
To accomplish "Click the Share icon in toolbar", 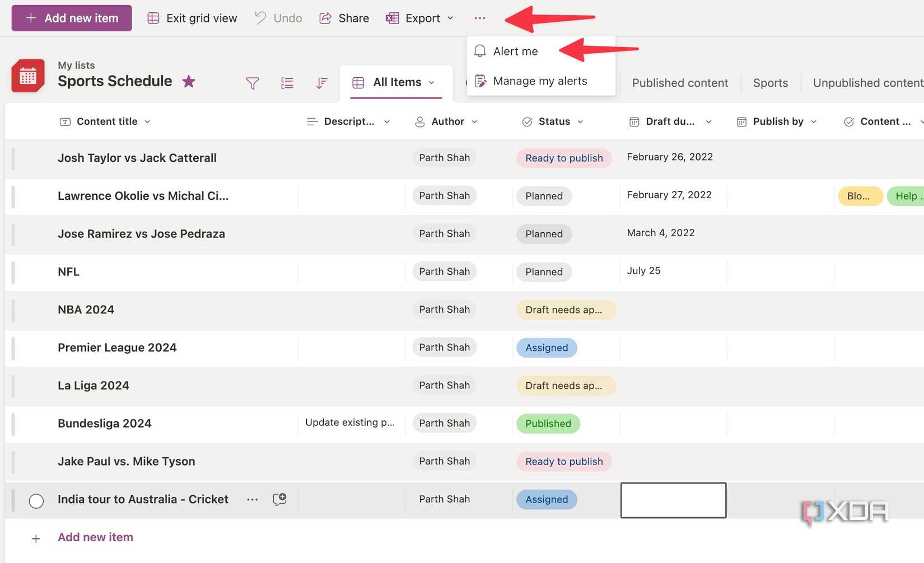I will tap(325, 18).
